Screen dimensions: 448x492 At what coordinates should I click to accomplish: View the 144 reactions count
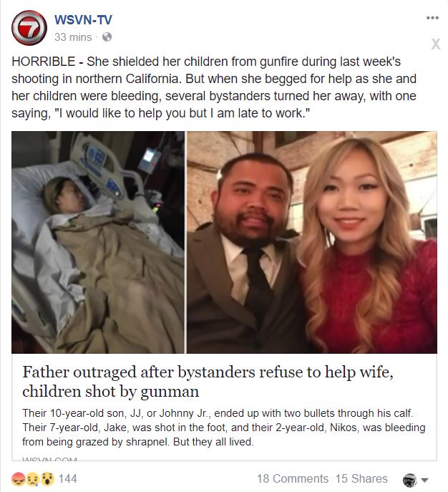pos(68,479)
